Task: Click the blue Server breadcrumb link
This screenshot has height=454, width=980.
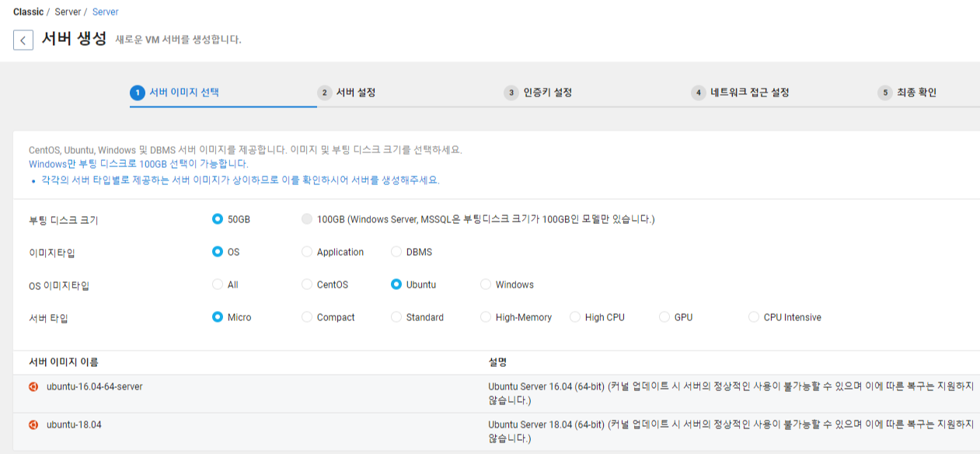Action: (106, 12)
